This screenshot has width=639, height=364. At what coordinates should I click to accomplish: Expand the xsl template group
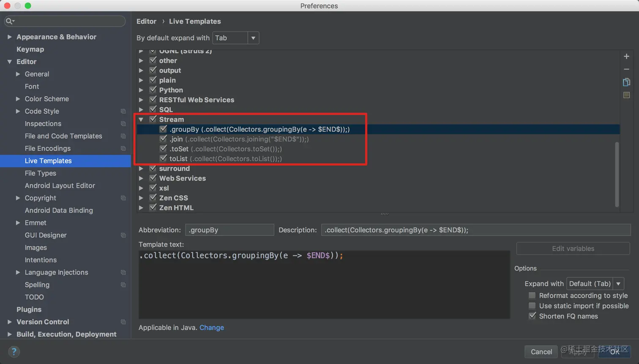pyautogui.click(x=141, y=188)
